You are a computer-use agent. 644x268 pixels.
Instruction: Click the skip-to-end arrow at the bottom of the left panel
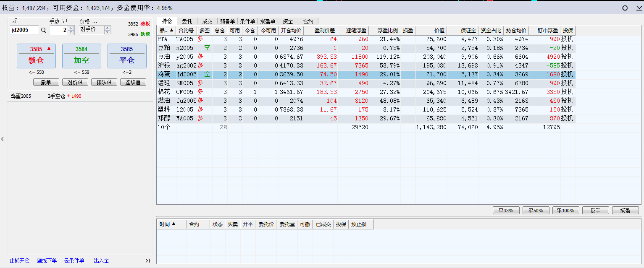(147, 260)
